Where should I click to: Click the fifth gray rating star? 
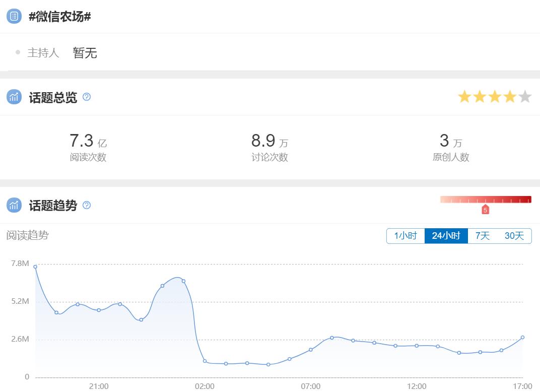click(x=525, y=97)
